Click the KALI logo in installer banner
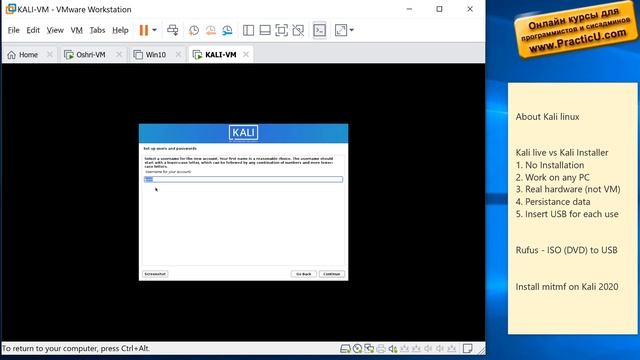 point(243,133)
